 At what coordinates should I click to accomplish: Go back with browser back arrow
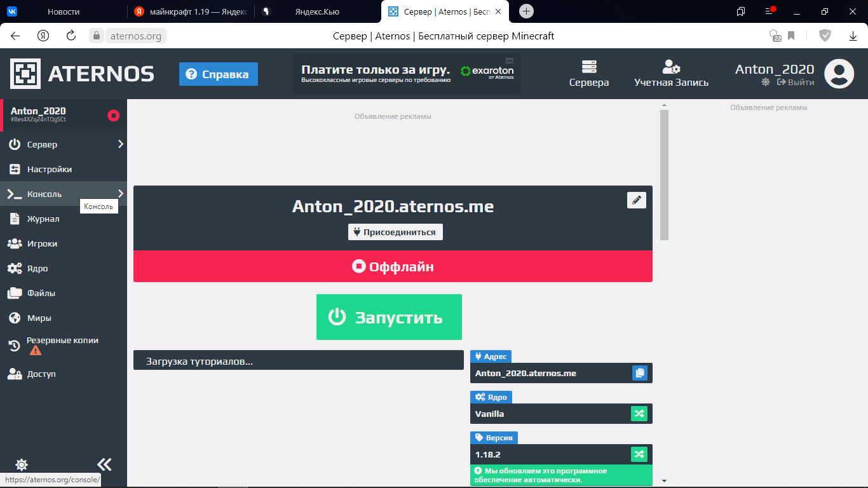click(15, 36)
